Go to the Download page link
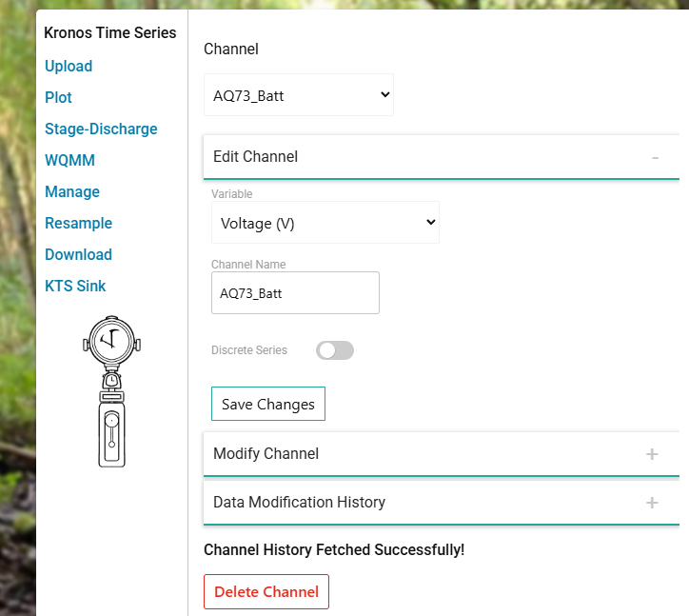This screenshot has width=689, height=616. click(x=78, y=254)
